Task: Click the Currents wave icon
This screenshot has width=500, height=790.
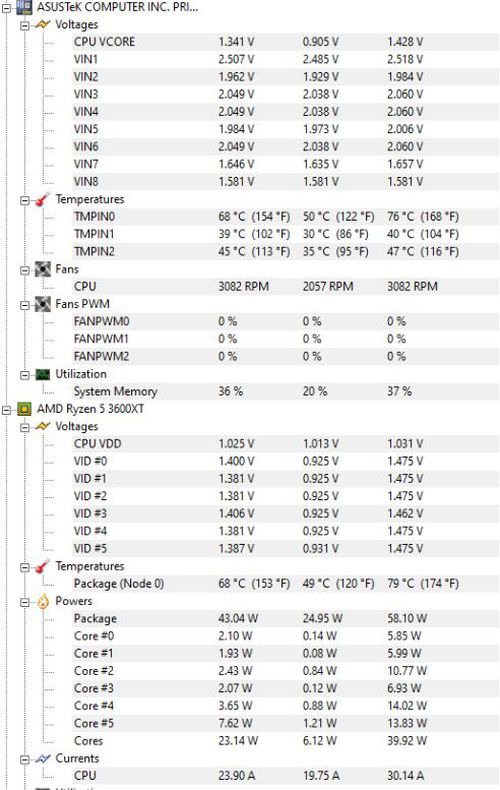Action: 43,758
